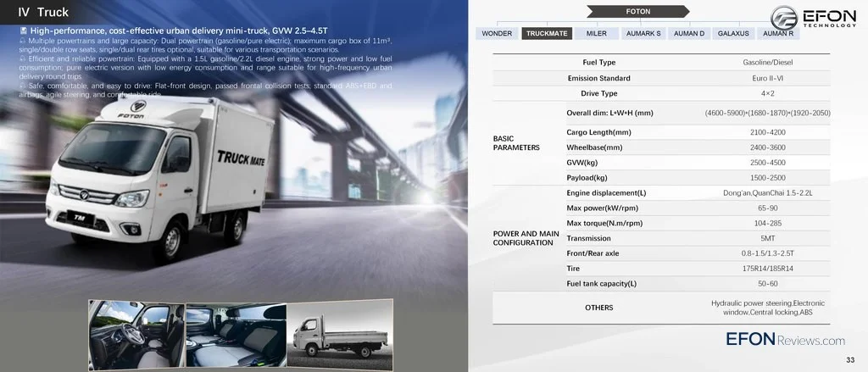Click the '104-285' torque value
868x372 pixels.
pos(767,223)
